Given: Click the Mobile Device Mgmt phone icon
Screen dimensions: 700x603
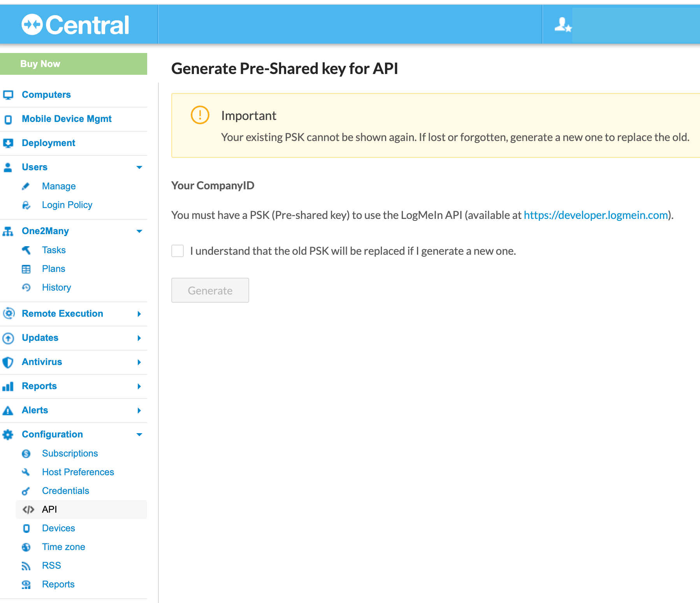Looking at the screenshot, I should point(8,119).
